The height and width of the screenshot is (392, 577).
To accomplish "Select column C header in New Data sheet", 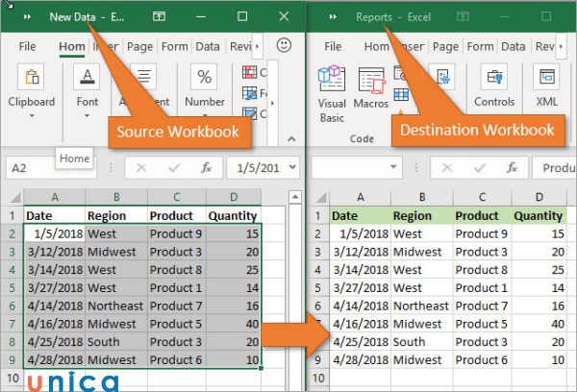I will 174,196.
